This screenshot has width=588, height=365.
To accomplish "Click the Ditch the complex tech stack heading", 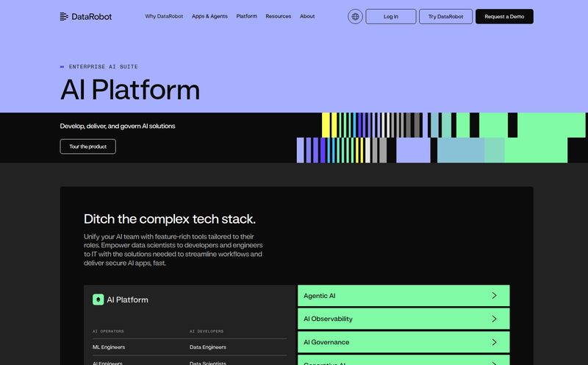I will click(x=170, y=219).
